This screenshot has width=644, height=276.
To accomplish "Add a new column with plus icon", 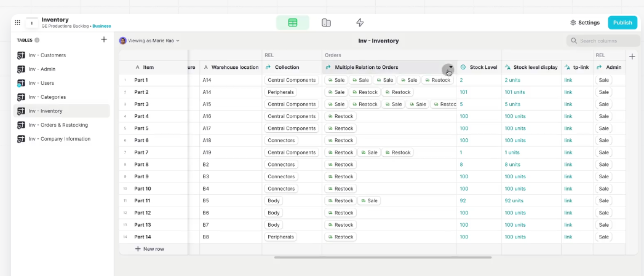I will coord(632,57).
